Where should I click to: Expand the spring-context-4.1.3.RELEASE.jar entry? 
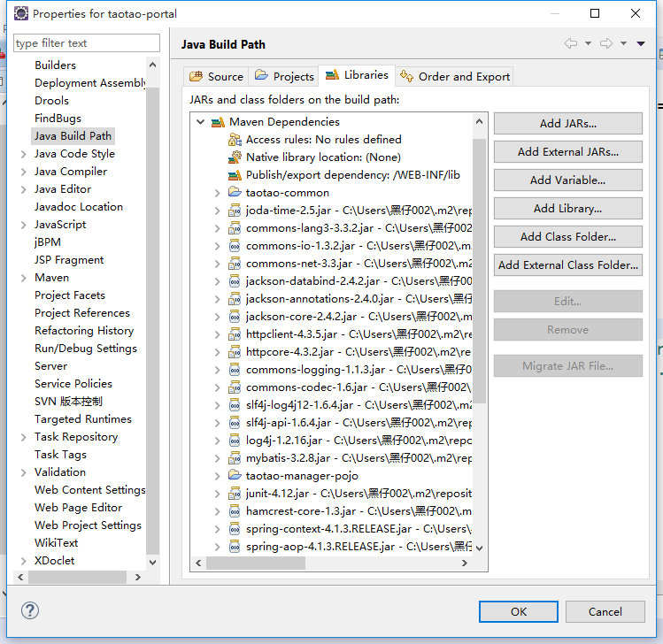(x=217, y=529)
